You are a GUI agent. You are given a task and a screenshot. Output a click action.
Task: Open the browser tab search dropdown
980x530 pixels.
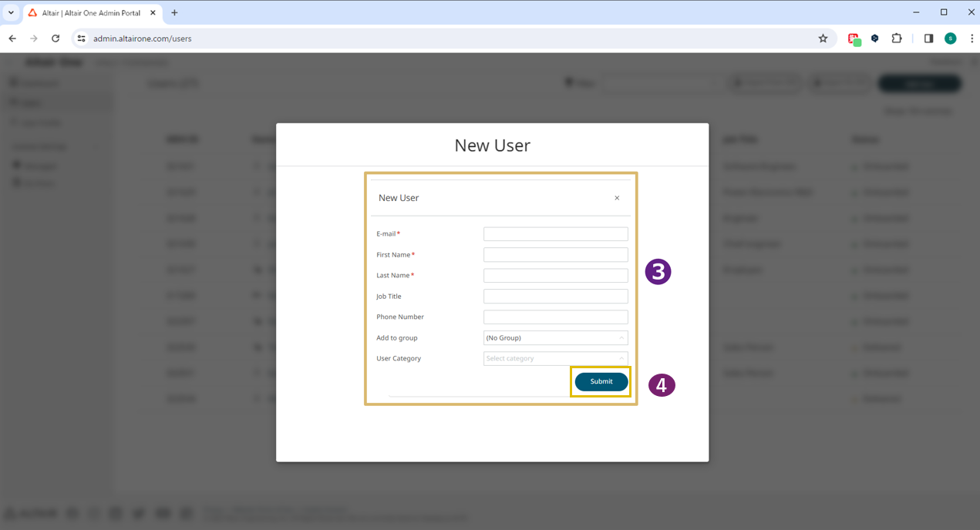click(x=11, y=12)
